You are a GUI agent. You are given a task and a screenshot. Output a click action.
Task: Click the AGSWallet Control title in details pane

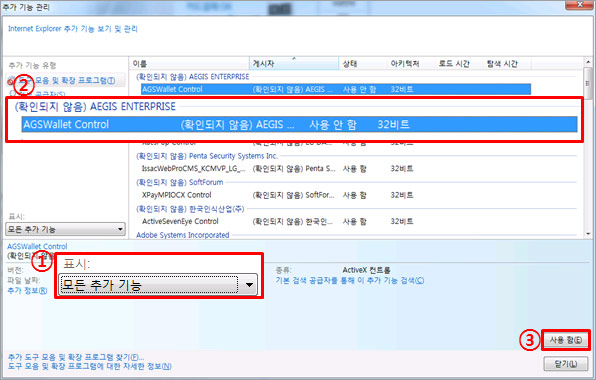(x=37, y=246)
